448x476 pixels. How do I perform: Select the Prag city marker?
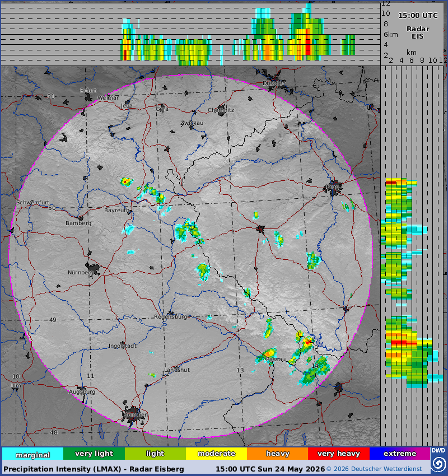pyautogui.click(x=334, y=188)
